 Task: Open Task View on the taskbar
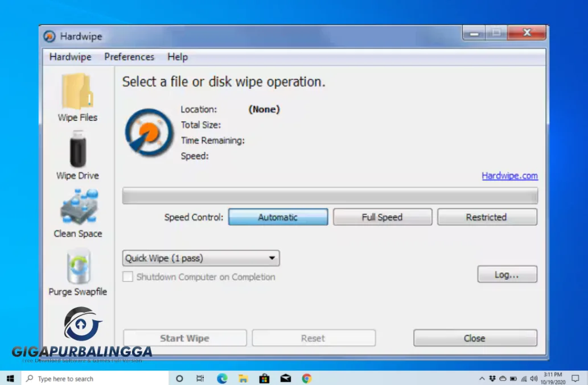200,378
